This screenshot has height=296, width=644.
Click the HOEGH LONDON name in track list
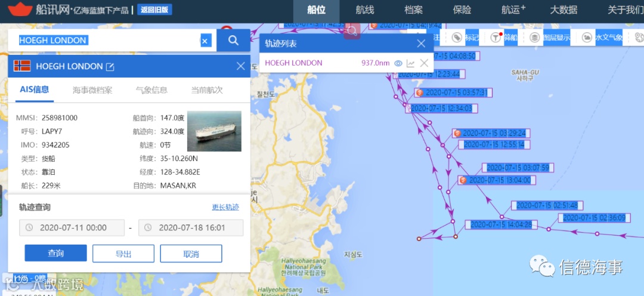point(293,63)
